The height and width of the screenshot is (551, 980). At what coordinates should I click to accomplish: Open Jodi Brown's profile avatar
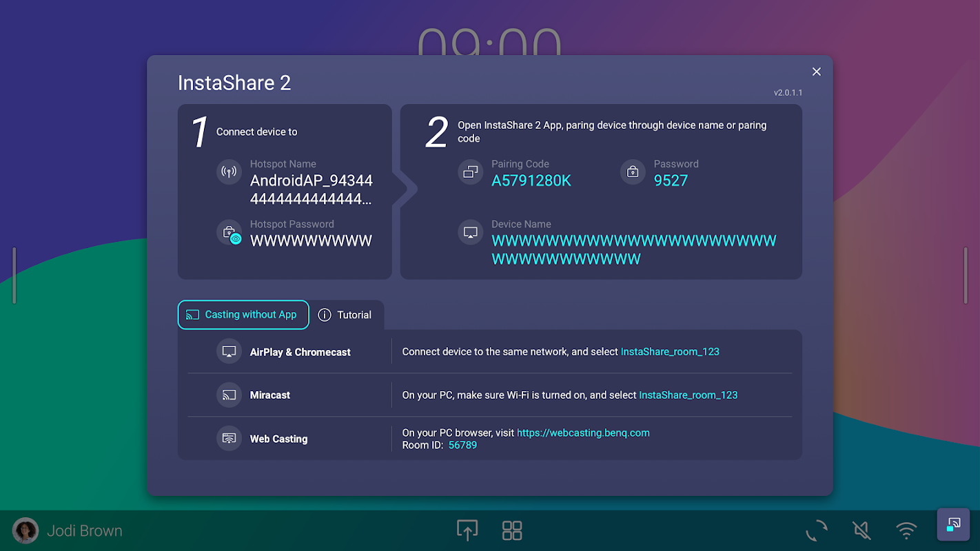25,530
